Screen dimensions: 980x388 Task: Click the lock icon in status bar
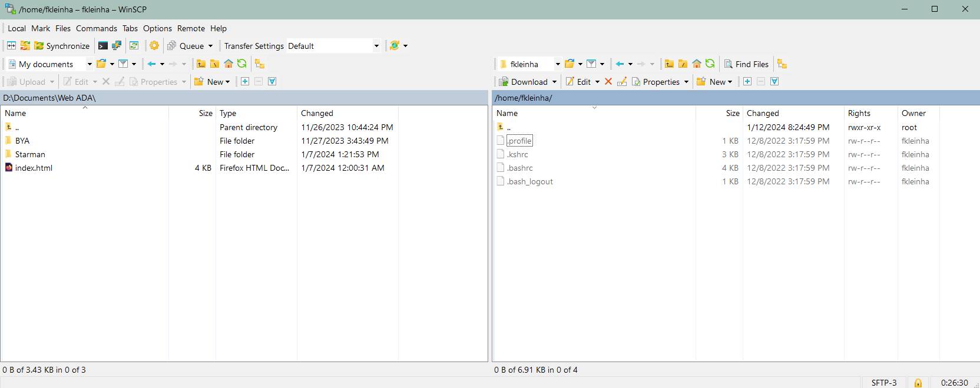click(x=918, y=383)
